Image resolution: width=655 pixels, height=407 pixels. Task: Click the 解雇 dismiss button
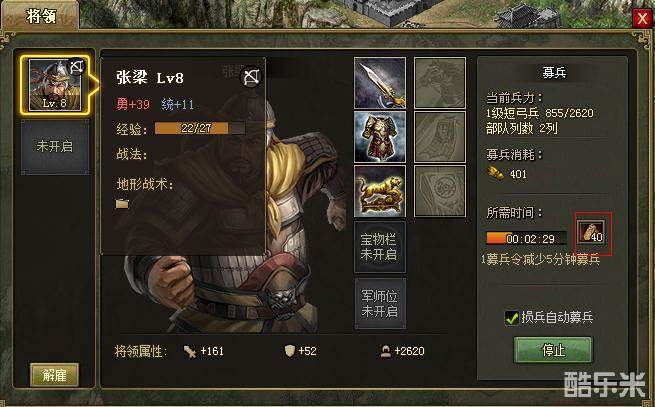(54, 375)
